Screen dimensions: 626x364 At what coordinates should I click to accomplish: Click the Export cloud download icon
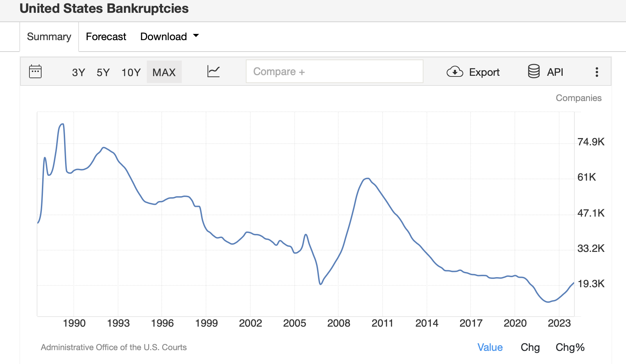[455, 72]
